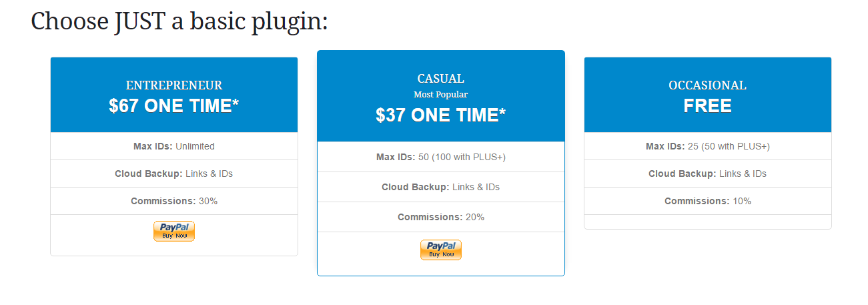This screenshot has height=305, width=868.
Task: Select the Casual plan title
Action: click(441, 79)
